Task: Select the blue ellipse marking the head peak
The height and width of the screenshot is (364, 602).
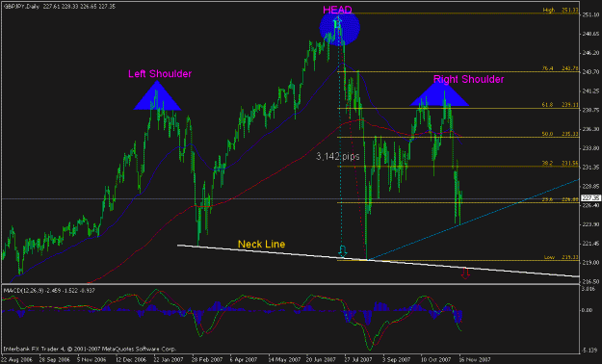Action: (340, 28)
